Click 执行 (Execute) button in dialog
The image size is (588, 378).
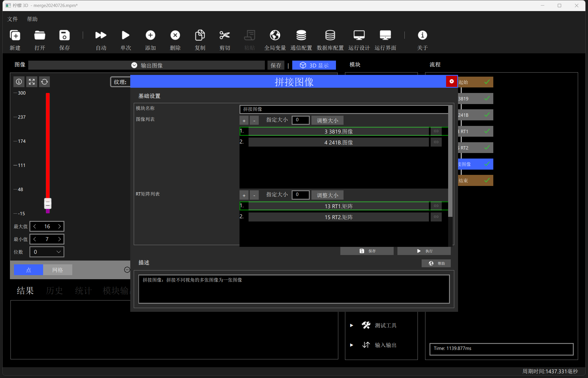(424, 251)
